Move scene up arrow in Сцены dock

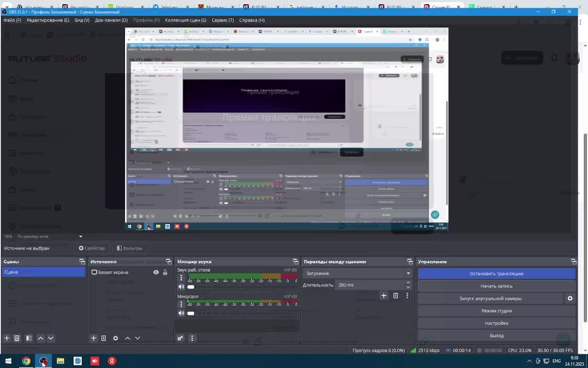[40, 339]
